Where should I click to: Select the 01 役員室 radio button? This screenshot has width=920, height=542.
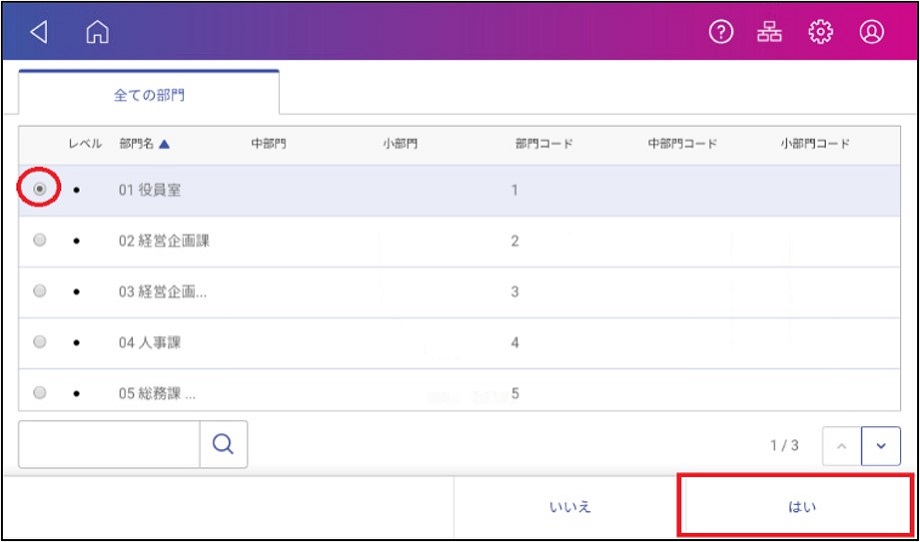pyautogui.click(x=39, y=189)
